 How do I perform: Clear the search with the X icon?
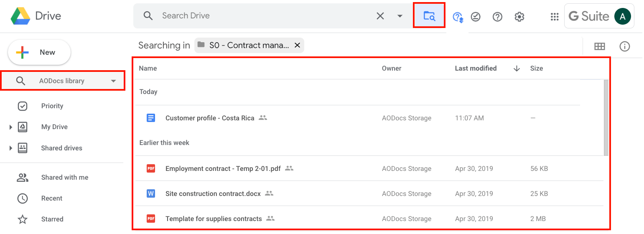pyautogui.click(x=380, y=16)
